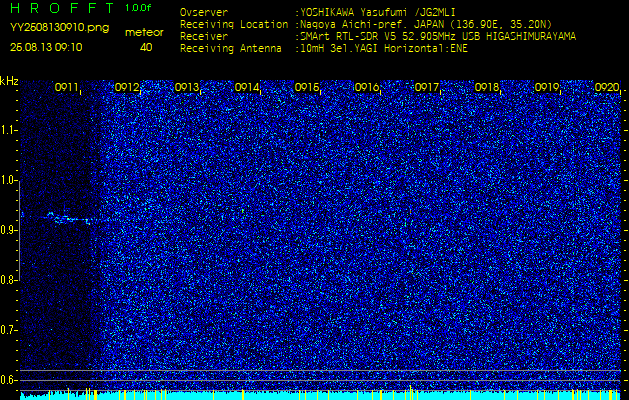This screenshot has width=629, height=400.
Task: Click the 0.7 frequency axis label
Action: 8,331
